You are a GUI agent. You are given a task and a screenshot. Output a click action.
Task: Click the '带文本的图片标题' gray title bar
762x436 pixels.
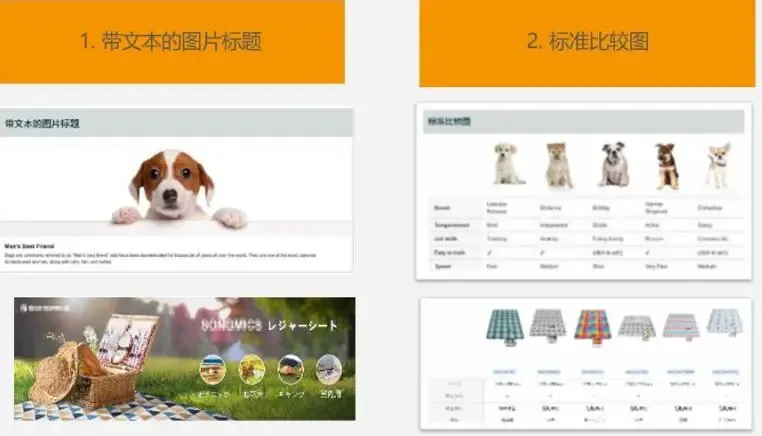pyautogui.click(x=176, y=123)
